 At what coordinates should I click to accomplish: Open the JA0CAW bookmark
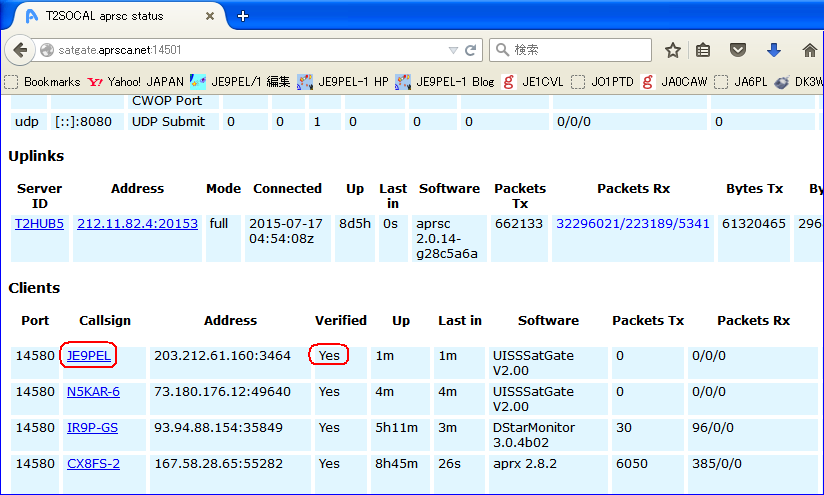(x=675, y=82)
